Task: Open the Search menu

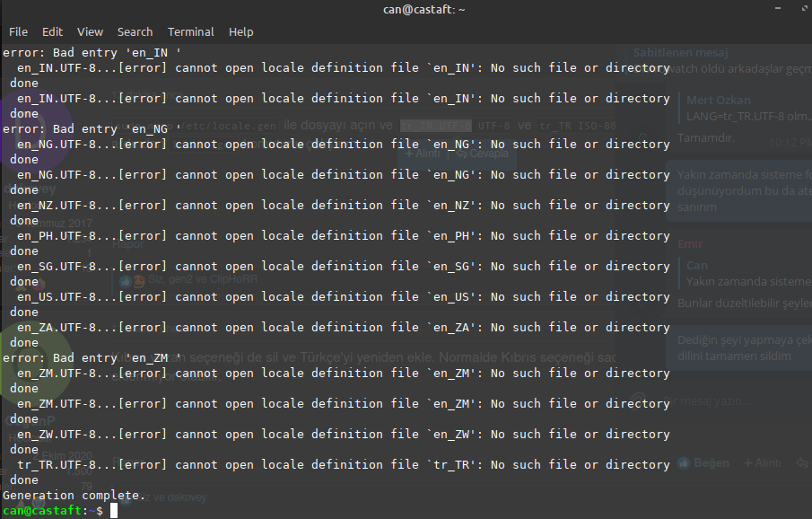Action: coord(135,31)
